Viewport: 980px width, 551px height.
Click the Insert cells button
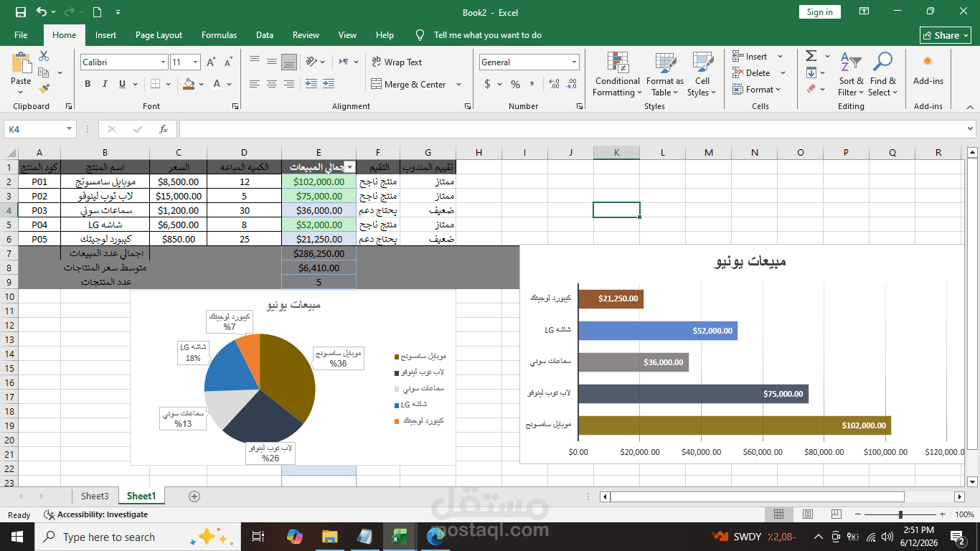click(x=750, y=56)
